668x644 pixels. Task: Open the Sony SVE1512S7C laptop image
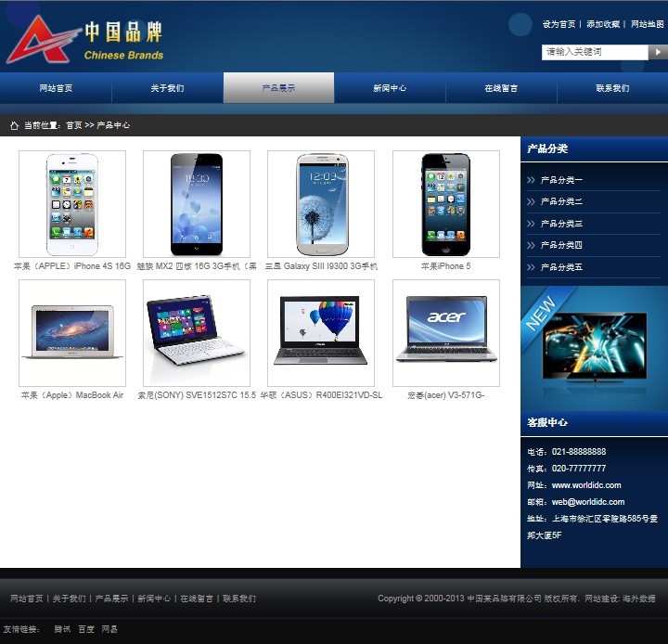tap(197, 333)
